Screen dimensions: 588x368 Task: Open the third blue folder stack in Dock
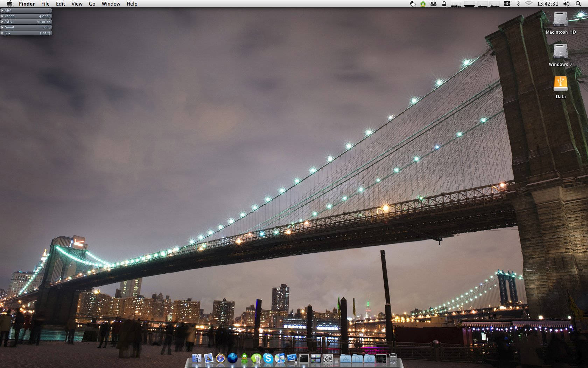pos(369,358)
